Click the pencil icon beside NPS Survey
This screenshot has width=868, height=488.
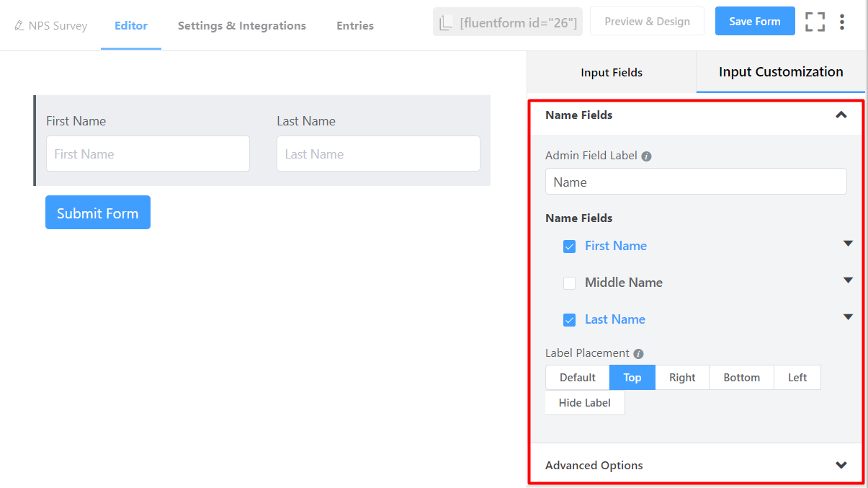tap(21, 25)
